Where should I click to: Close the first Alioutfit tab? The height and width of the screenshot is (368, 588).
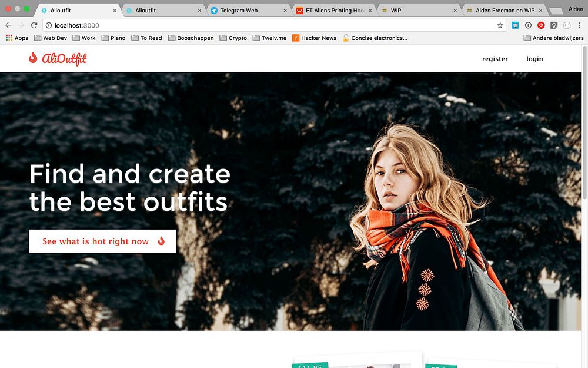pos(115,11)
